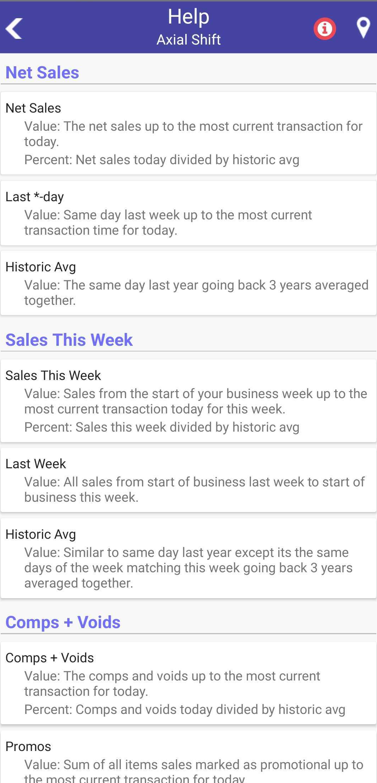Open the Net Sales help card
Image resolution: width=377 pixels, height=783 pixels.
click(x=188, y=133)
